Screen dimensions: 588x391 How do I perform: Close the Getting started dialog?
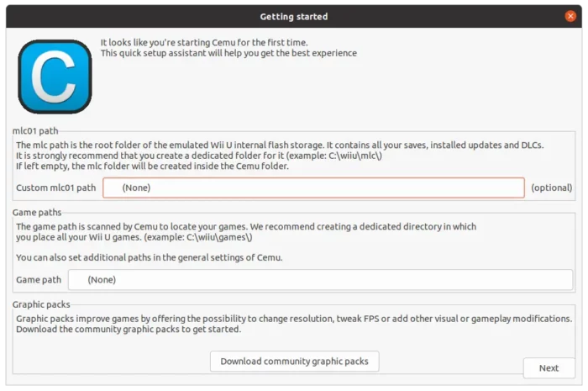click(x=570, y=16)
